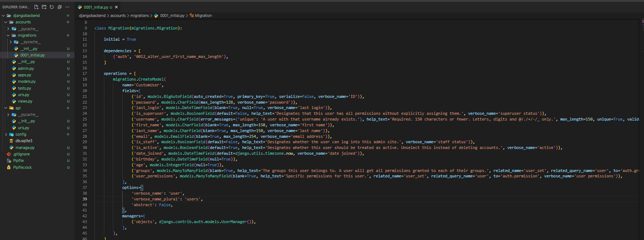
Task: Open the .gitignore file
Action: coord(21,154)
